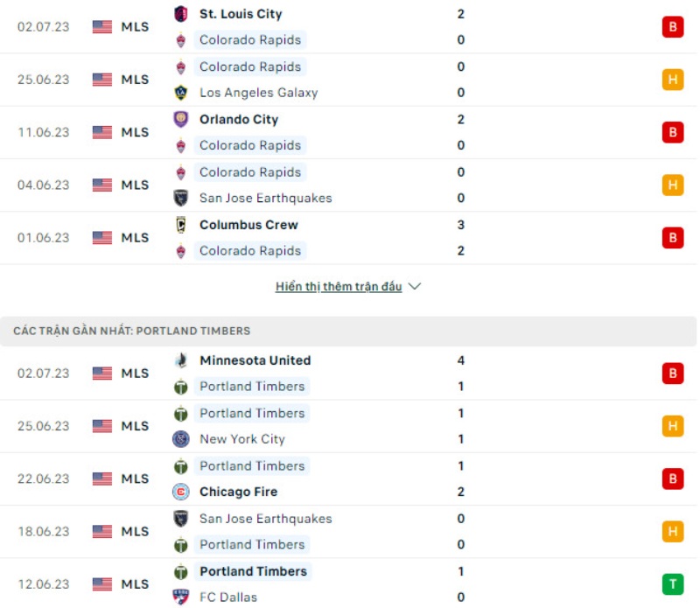Click the Minnesota United team crest
Image resolution: width=700 pixels, height=608 pixels.
pos(181,360)
